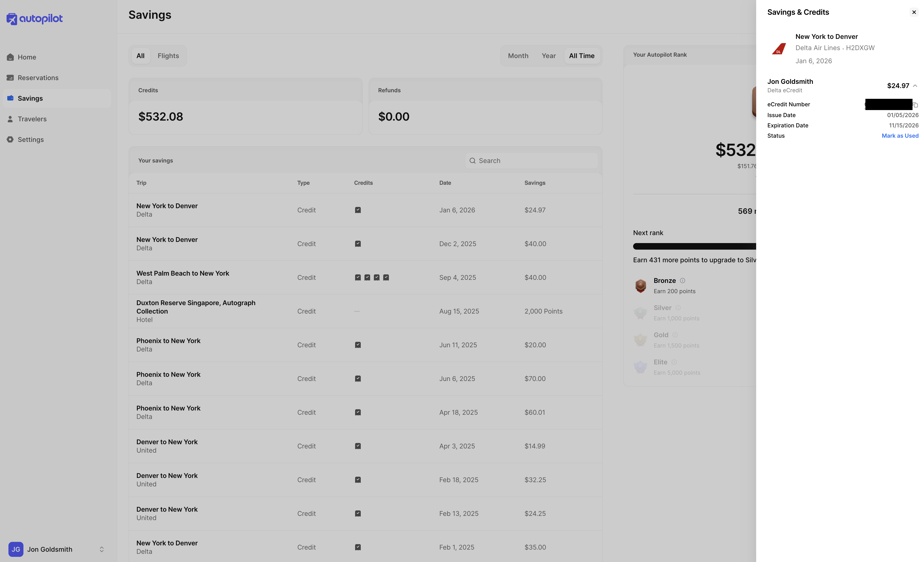Click the Autopilot logo

(x=34, y=18)
